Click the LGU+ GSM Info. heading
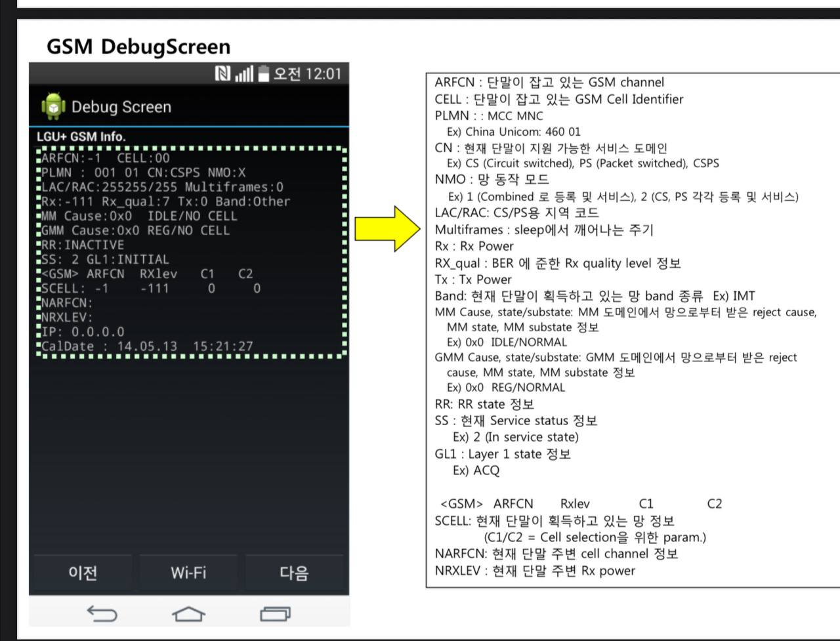 pyautogui.click(x=81, y=136)
